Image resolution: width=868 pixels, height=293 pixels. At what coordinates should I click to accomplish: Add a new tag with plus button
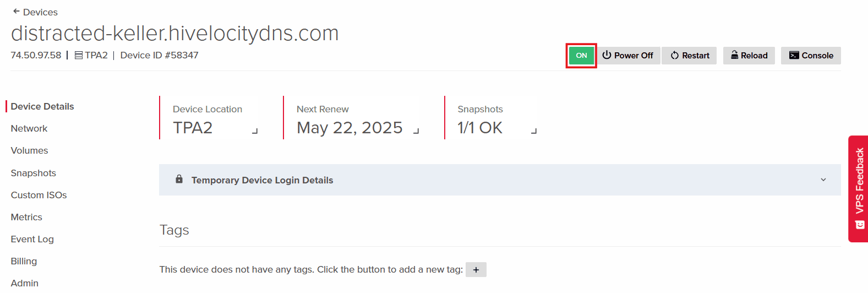click(476, 270)
